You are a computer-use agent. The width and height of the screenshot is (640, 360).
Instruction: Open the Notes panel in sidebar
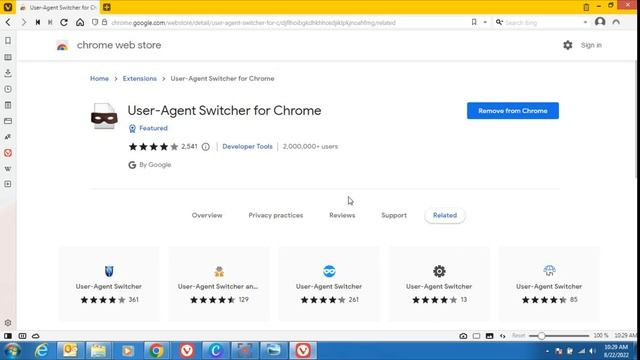[x=8, y=105]
